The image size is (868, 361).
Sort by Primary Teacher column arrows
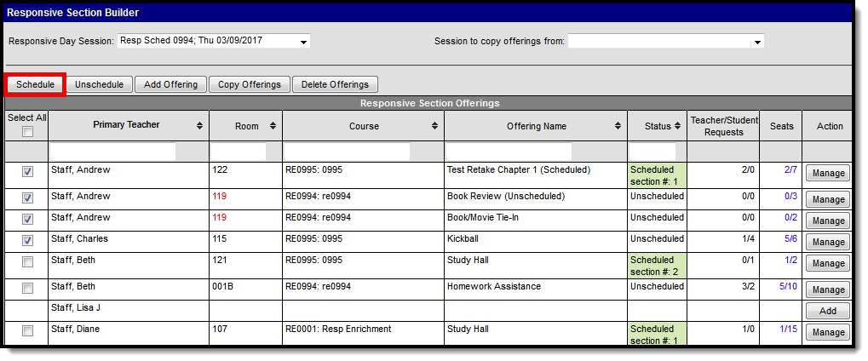tap(199, 126)
